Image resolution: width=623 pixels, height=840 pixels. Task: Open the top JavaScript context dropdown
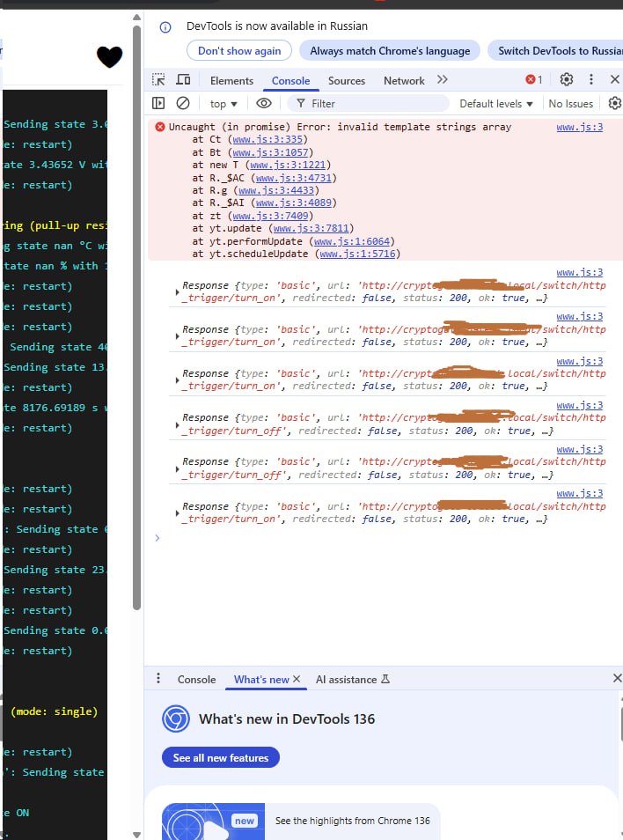coord(224,104)
